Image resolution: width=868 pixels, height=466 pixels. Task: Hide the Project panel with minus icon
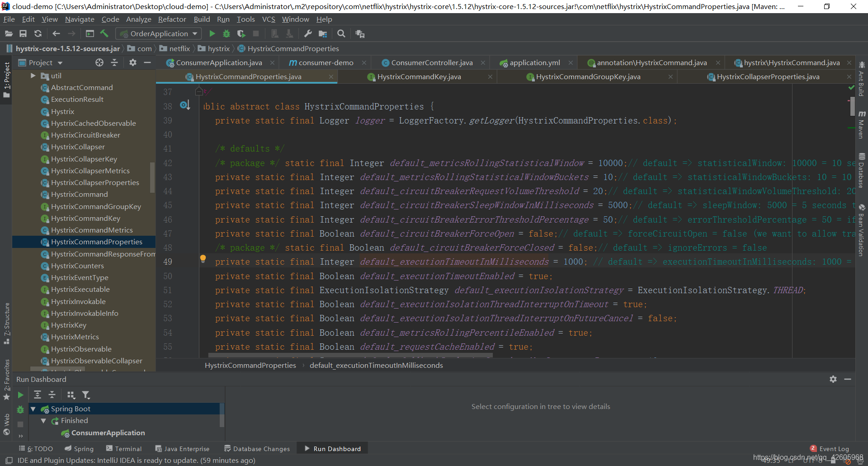coord(147,62)
